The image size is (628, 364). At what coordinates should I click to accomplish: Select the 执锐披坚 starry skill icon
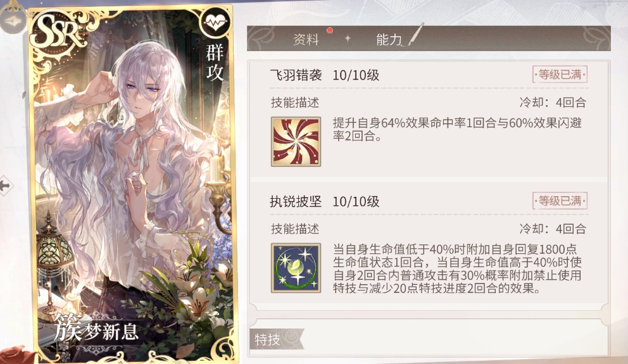click(296, 268)
